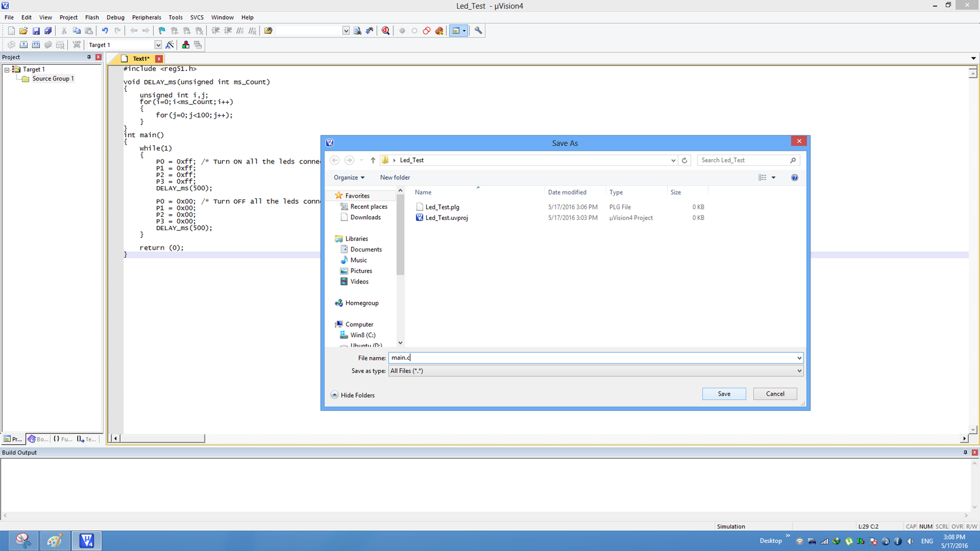This screenshot has height=551, width=980.
Task: Click the Kill All Breakpoints icon
Action: (439, 31)
